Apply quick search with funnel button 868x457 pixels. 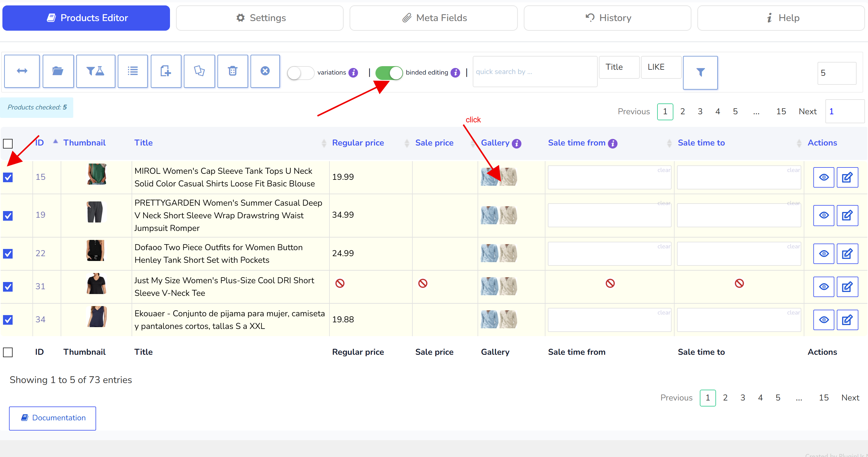pos(700,72)
